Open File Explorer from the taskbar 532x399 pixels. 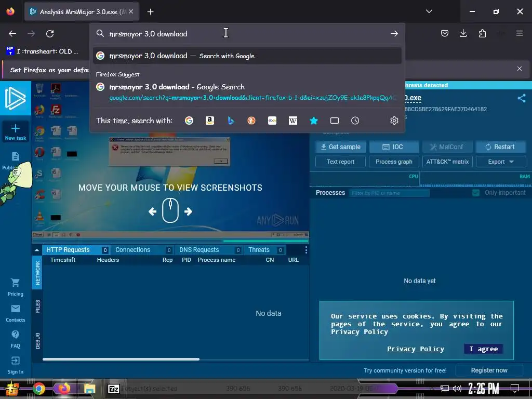[89, 389]
